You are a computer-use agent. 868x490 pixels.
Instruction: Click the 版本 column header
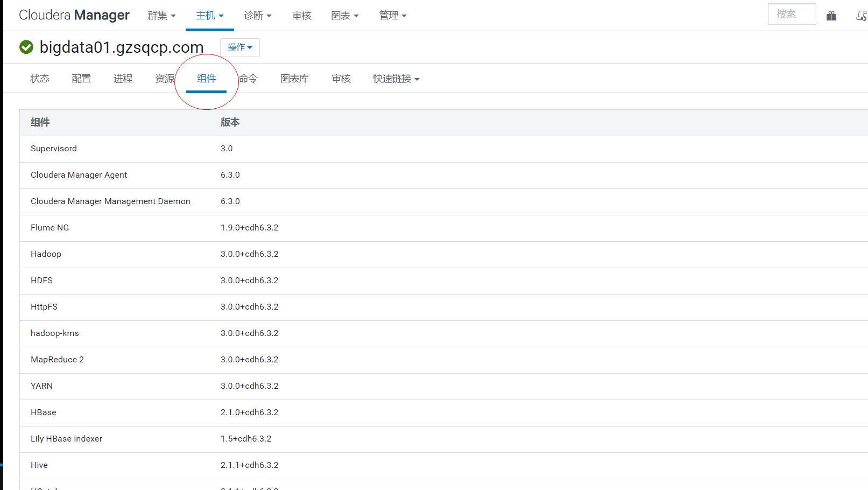click(230, 122)
